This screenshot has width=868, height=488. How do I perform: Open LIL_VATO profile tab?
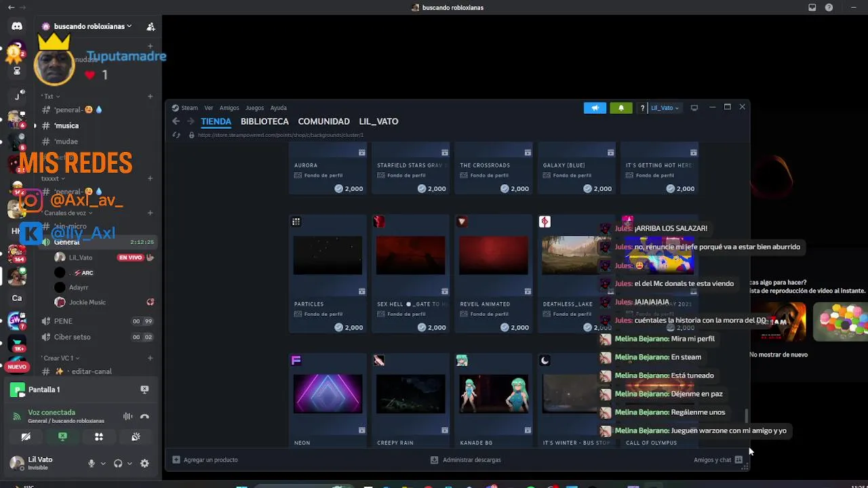tap(378, 121)
